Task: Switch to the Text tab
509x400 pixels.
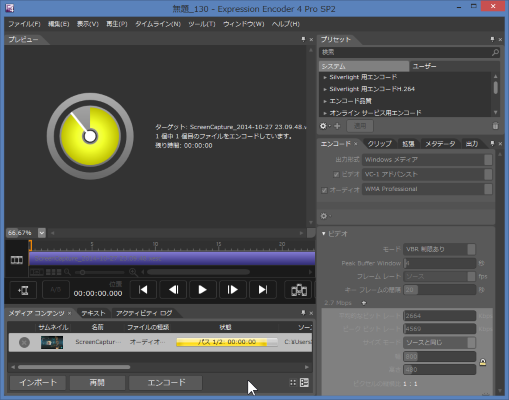Action: coord(93,313)
